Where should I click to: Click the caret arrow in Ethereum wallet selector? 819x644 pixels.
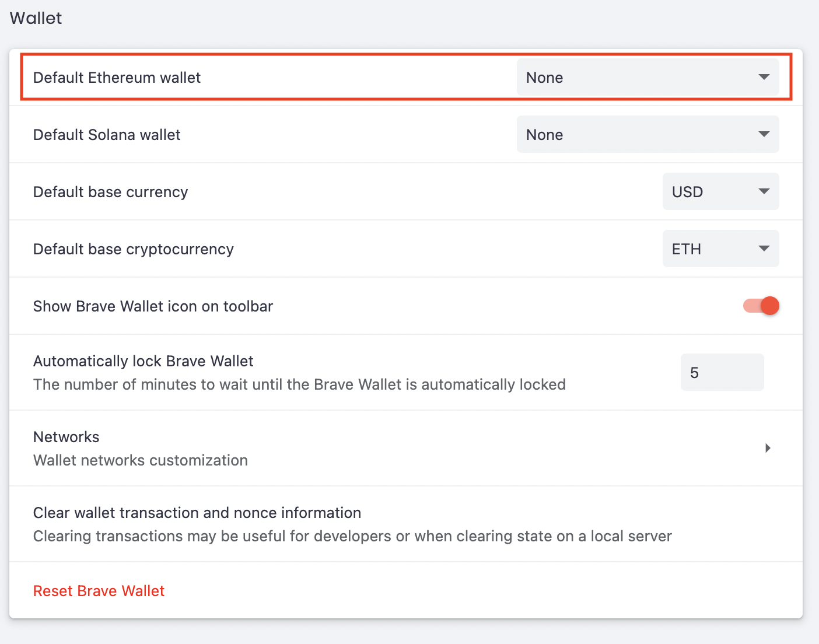pyautogui.click(x=764, y=78)
